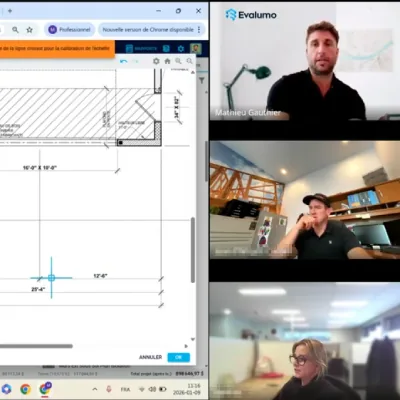Open the filter funnel icon
400x400 pixels.
tap(202, 80)
